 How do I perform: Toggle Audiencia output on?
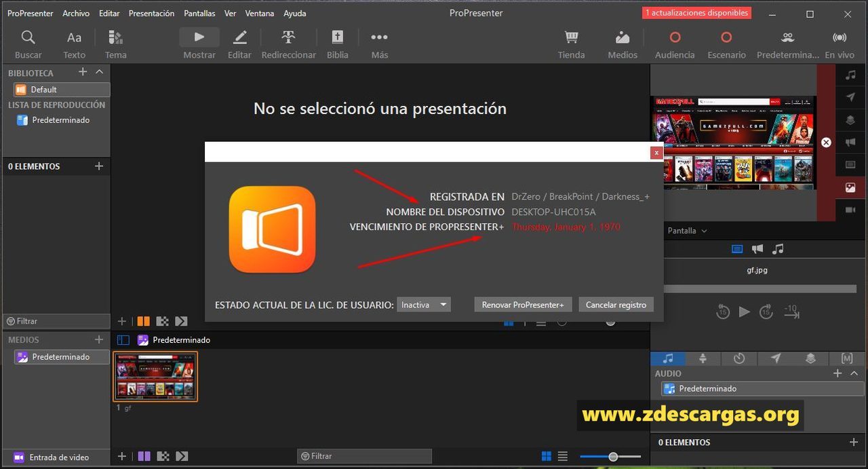pyautogui.click(x=675, y=45)
